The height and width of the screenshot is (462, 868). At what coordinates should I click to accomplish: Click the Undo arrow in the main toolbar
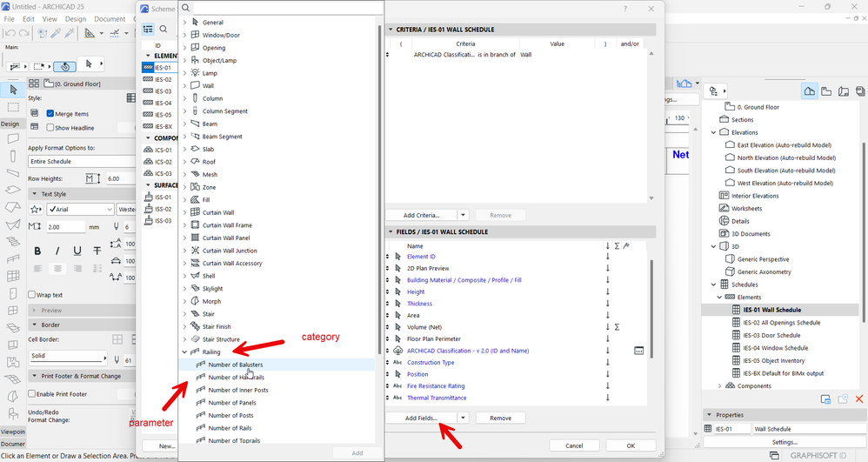[10, 34]
